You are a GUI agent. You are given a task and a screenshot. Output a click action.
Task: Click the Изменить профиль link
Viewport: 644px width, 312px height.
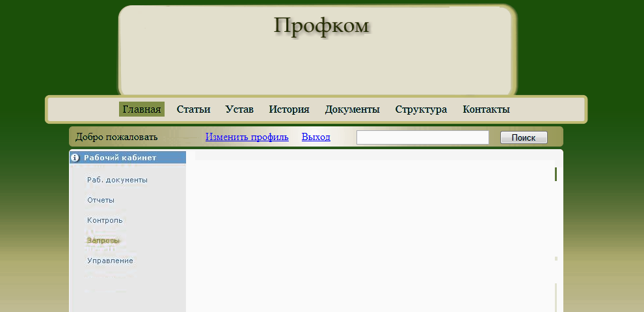[247, 137]
